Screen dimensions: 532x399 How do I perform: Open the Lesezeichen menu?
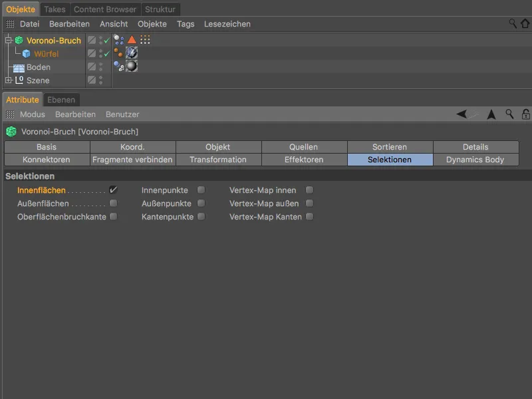tap(227, 24)
